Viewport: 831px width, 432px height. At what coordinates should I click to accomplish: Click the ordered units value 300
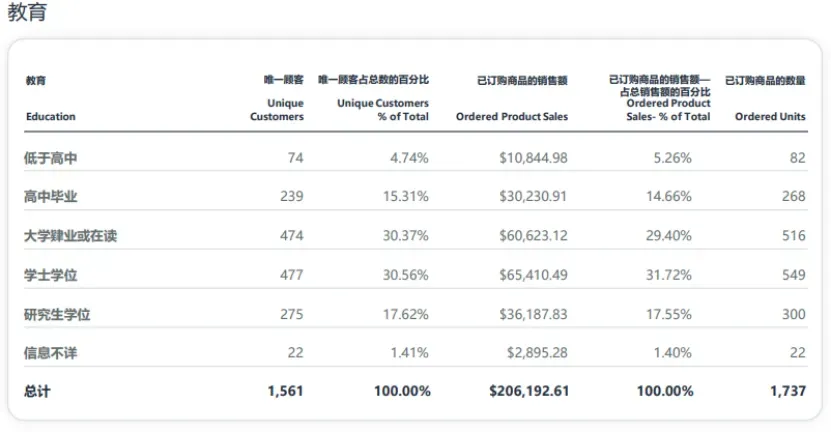794,314
